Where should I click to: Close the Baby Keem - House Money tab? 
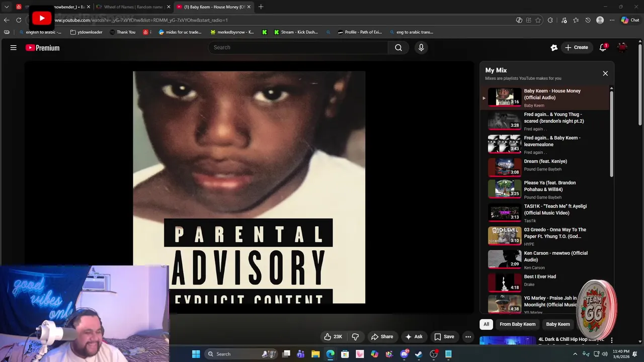(x=249, y=7)
